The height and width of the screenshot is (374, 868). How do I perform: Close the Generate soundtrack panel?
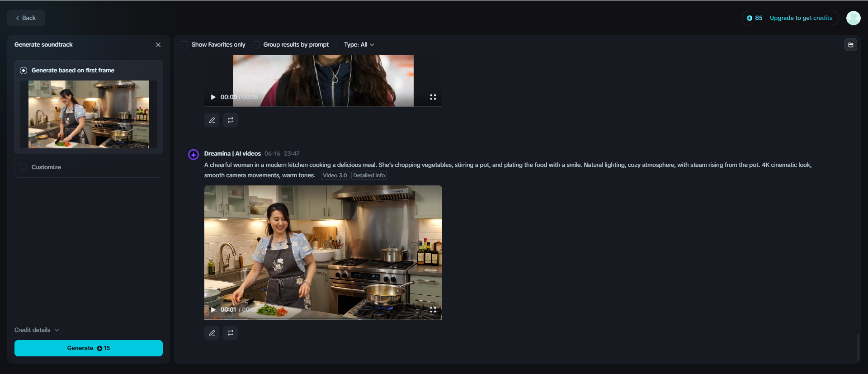click(x=158, y=45)
